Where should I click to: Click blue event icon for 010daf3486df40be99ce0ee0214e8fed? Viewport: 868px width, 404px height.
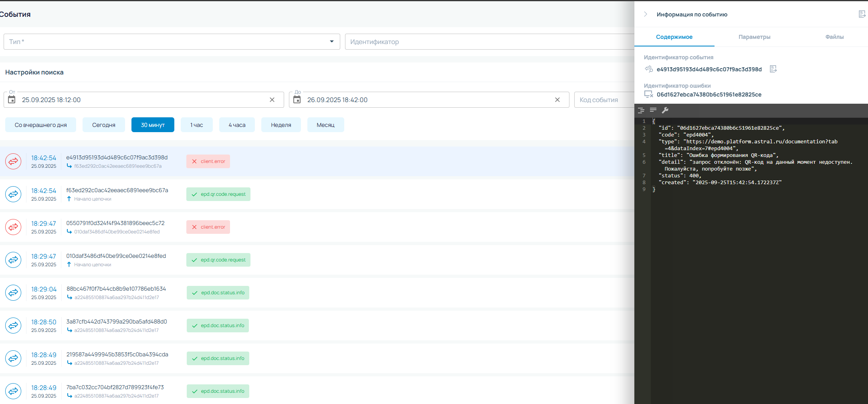tap(13, 260)
